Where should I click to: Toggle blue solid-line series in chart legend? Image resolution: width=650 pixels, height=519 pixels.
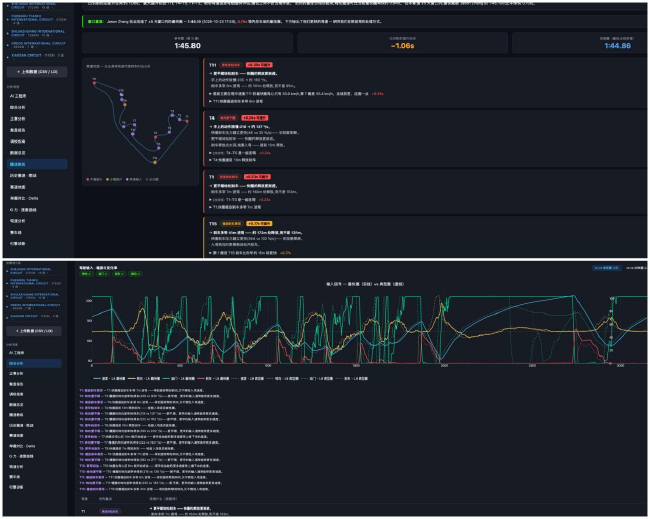[x=109, y=378]
